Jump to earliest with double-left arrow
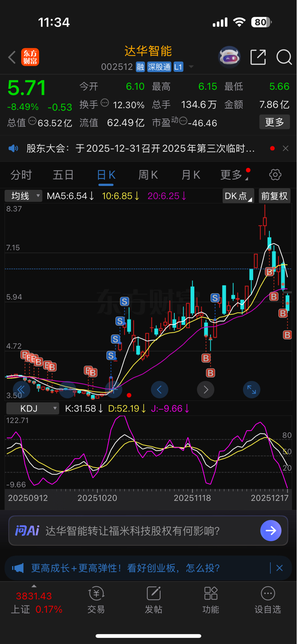Image resolution: width=297 pixels, height=644 pixels. point(22,389)
